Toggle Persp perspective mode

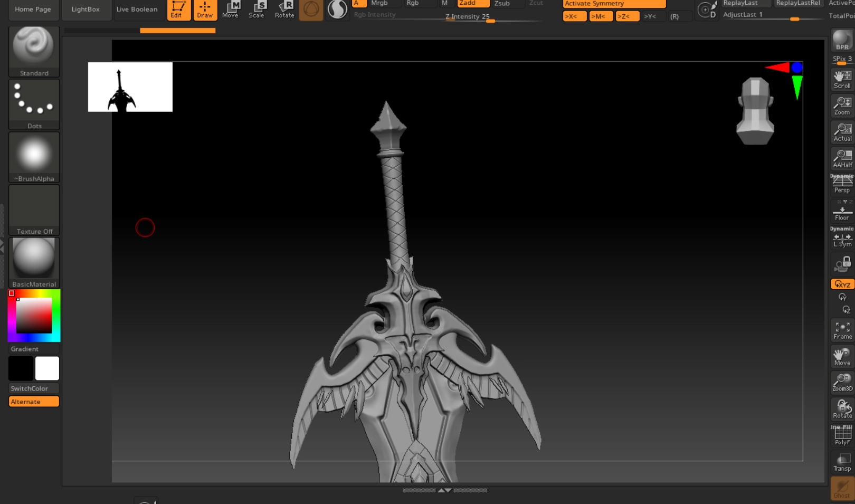(842, 184)
